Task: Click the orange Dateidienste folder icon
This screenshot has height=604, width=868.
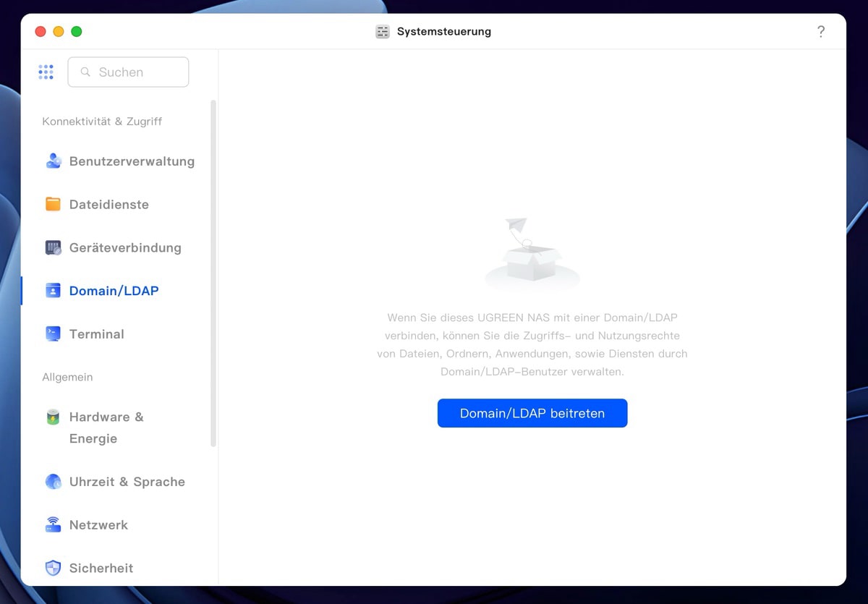Action: (x=53, y=205)
